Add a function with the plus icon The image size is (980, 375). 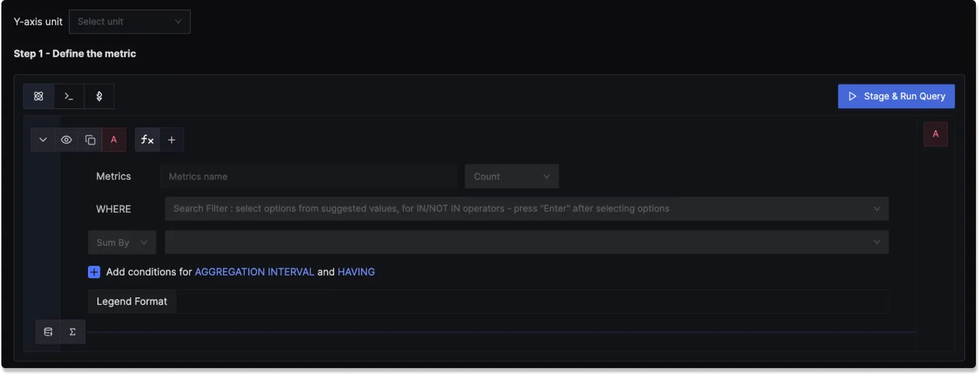coord(172,140)
